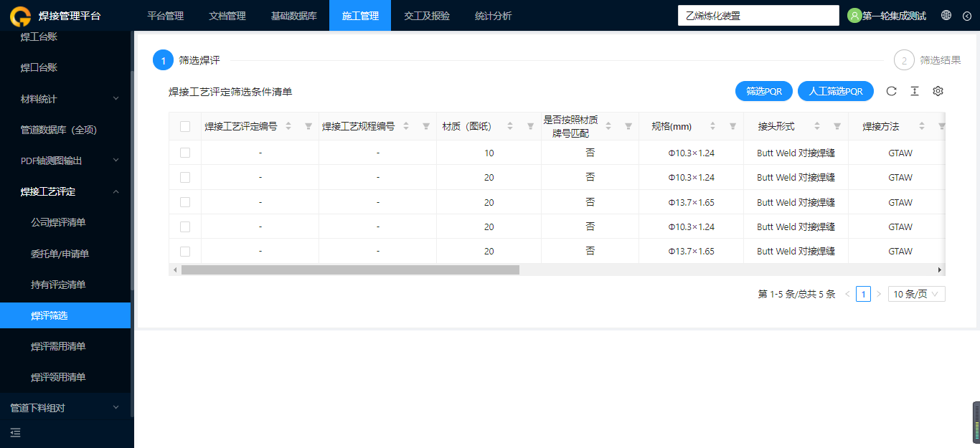Click the language globe icon
The width and height of the screenshot is (980, 448).
tap(946, 15)
